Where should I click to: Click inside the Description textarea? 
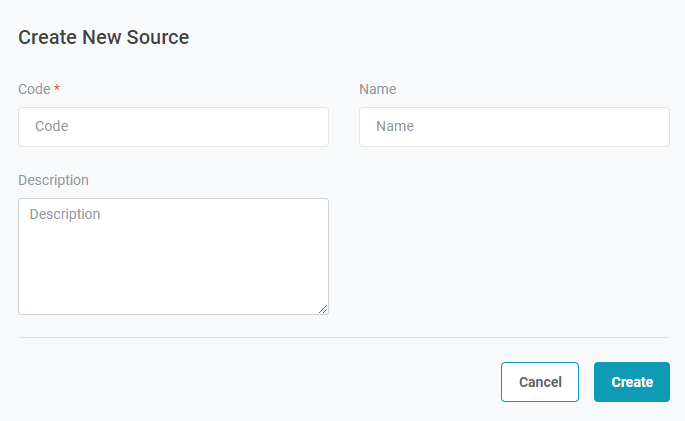pos(173,256)
